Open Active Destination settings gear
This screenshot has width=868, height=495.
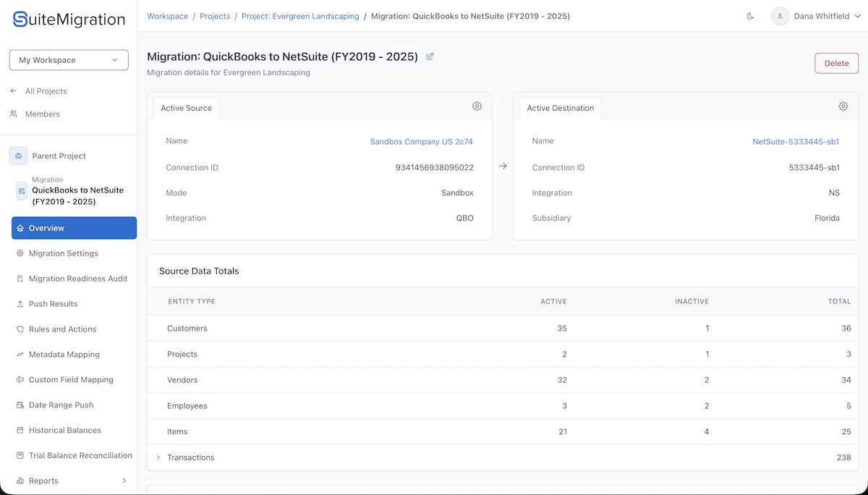pyautogui.click(x=843, y=106)
